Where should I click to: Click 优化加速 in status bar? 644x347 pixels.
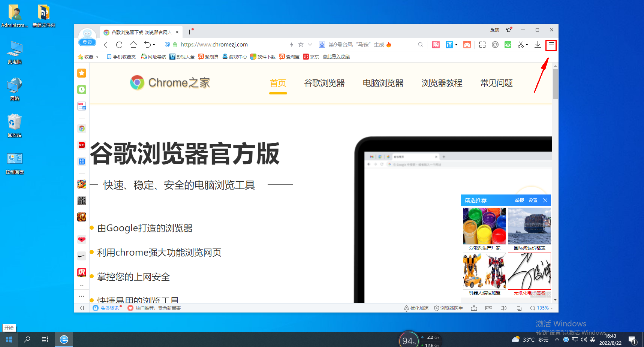pyautogui.click(x=416, y=308)
